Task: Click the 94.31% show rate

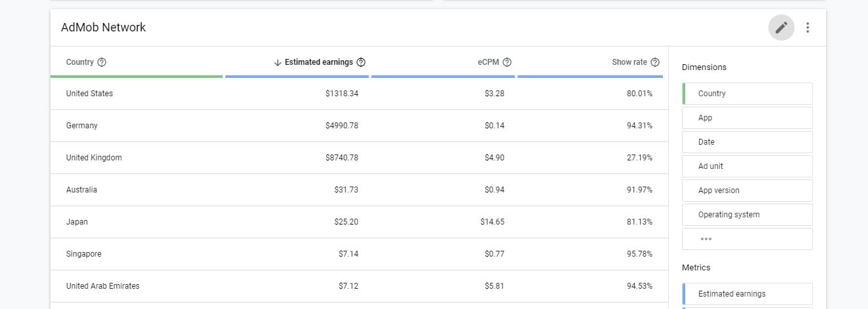Action: (639, 126)
